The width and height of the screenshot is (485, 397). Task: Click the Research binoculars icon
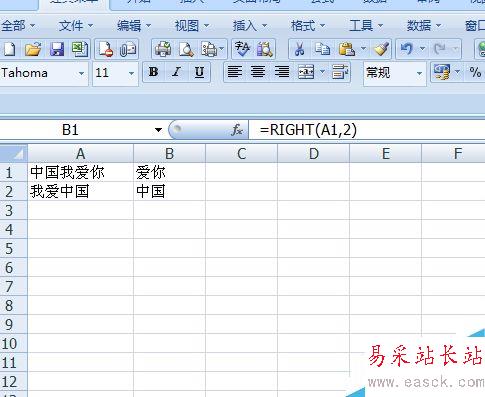point(265,50)
